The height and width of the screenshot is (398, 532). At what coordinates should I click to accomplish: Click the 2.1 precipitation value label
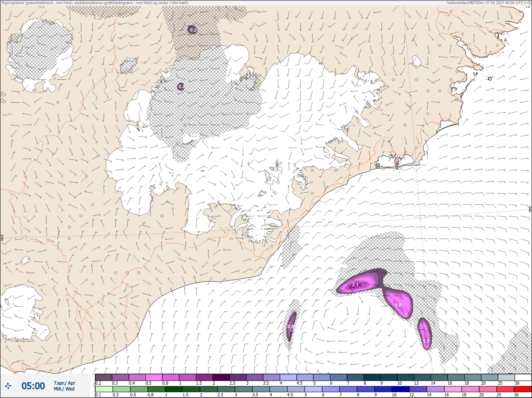(355, 285)
